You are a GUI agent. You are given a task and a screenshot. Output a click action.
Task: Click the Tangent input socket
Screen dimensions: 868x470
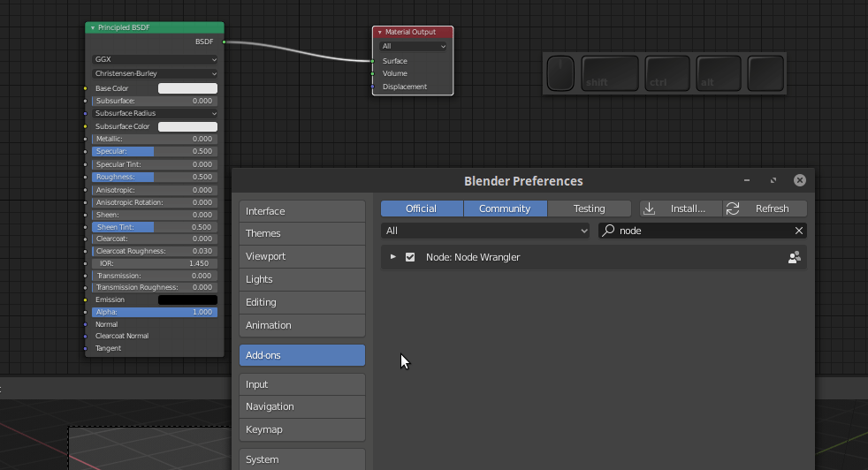tap(85, 348)
